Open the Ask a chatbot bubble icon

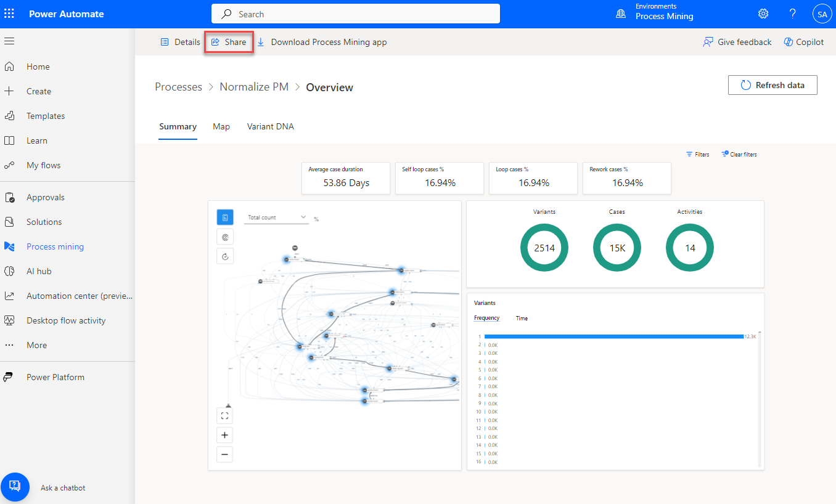[x=15, y=487]
